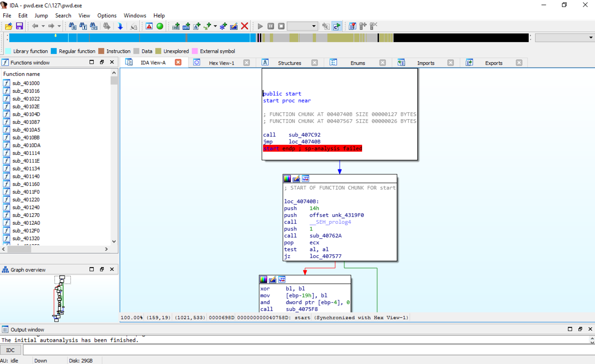Click the blue down-arrow jump icon
This screenshot has width=595, height=364.
click(x=120, y=26)
